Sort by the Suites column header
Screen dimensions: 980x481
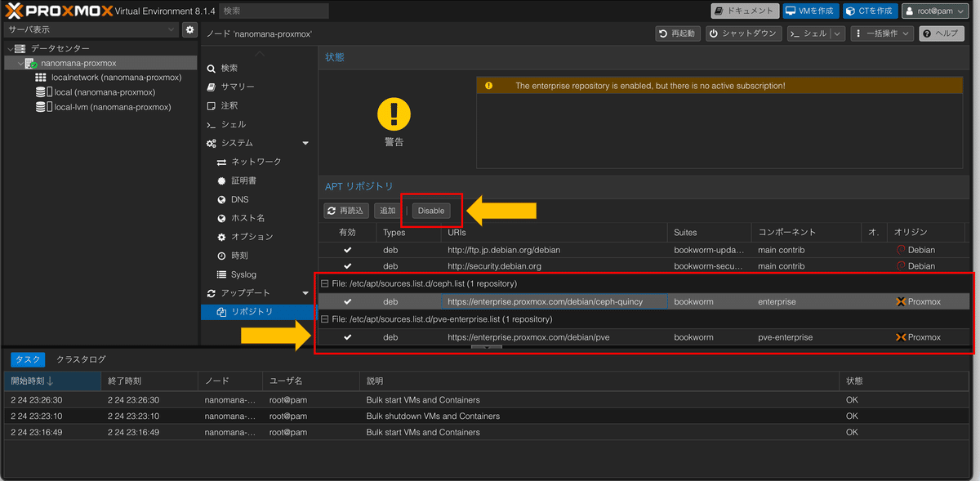(708, 233)
